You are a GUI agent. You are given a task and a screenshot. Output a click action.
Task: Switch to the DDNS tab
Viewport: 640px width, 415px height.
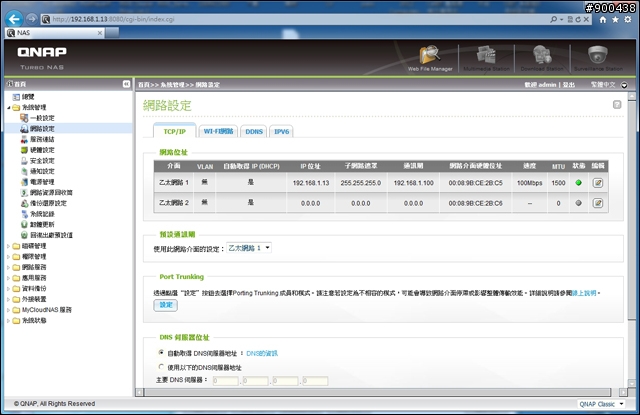[254, 131]
